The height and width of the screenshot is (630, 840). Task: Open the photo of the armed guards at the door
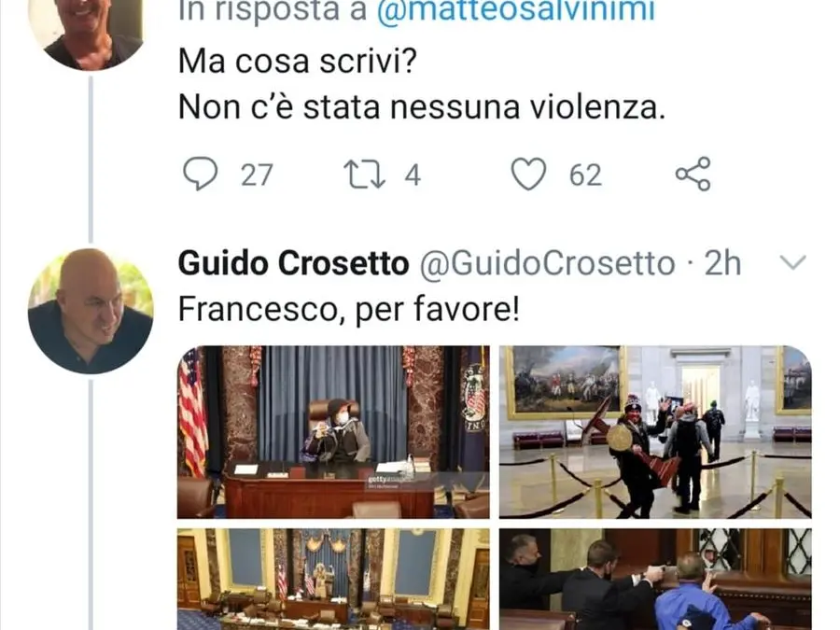click(x=655, y=579)
